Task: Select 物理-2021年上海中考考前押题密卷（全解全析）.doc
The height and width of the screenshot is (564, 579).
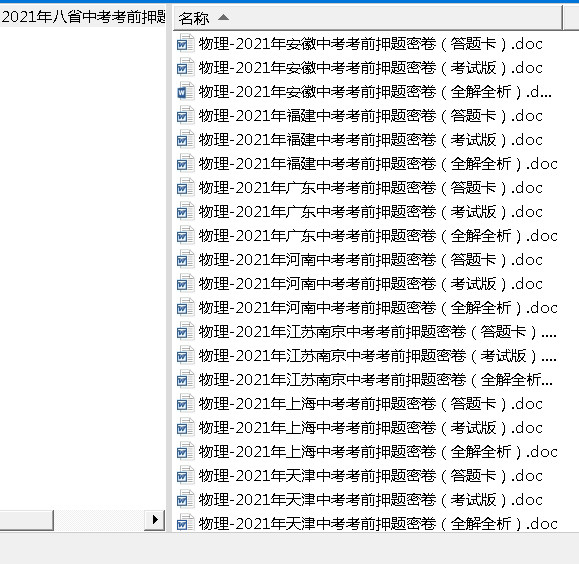Action: 378,451
